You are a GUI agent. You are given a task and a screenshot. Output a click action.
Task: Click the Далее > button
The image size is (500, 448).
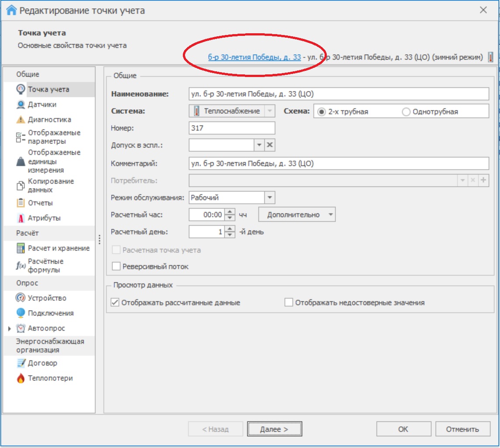274,429
